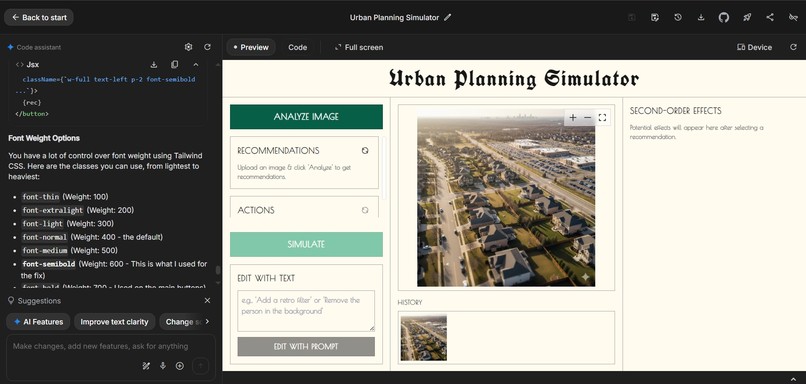Click the RECOMMENDATIONS heading
806x384 pixels.
(x=278, y=151)
